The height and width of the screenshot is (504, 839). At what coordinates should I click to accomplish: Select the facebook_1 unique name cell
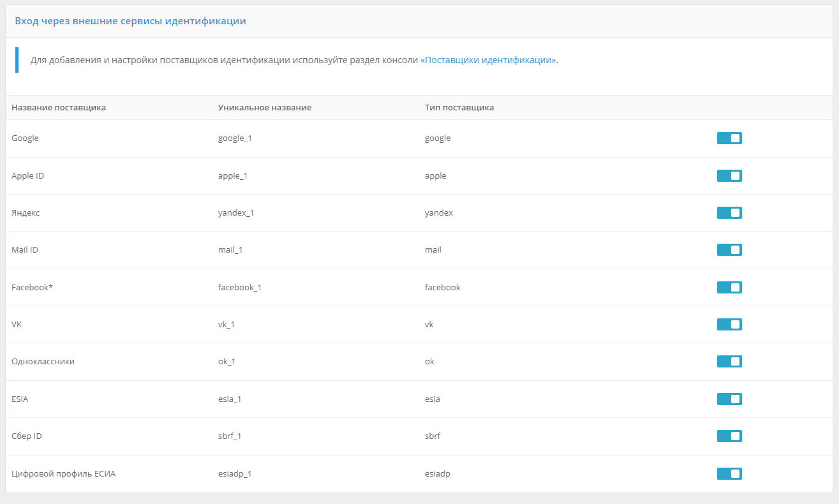tap(239, 287)
